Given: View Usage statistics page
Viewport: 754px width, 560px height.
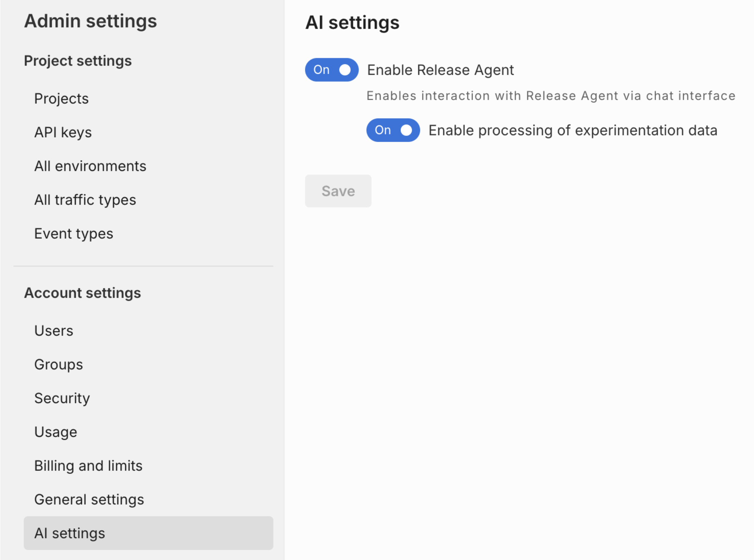Looking at the screenshot, I should click(x=56, y=432).
